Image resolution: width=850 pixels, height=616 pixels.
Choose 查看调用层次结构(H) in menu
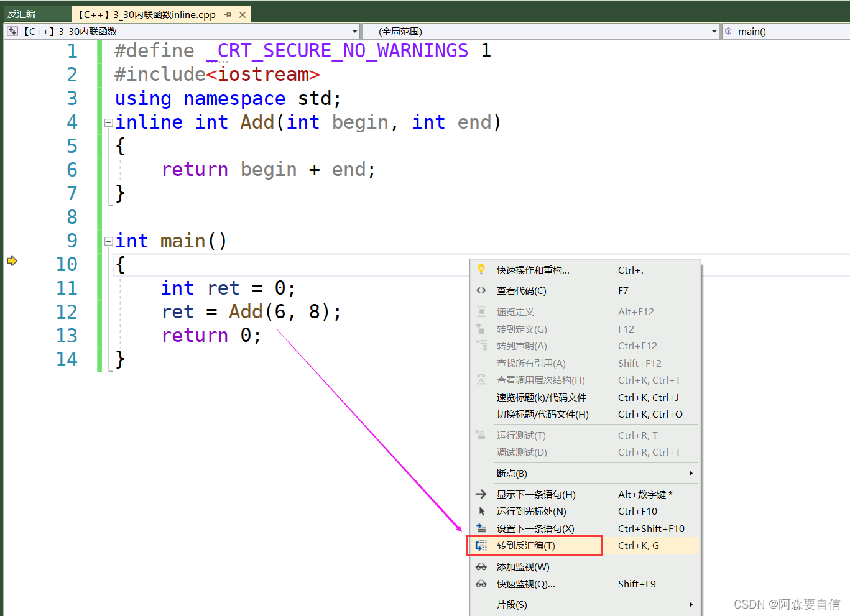click(x=585, y=380)
